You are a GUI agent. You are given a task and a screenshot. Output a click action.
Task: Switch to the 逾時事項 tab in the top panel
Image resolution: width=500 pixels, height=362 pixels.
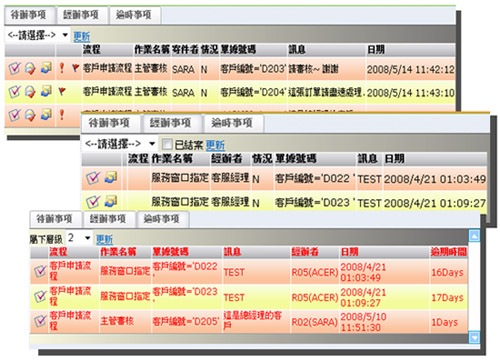pyautogui.click(x=134, y=15)
